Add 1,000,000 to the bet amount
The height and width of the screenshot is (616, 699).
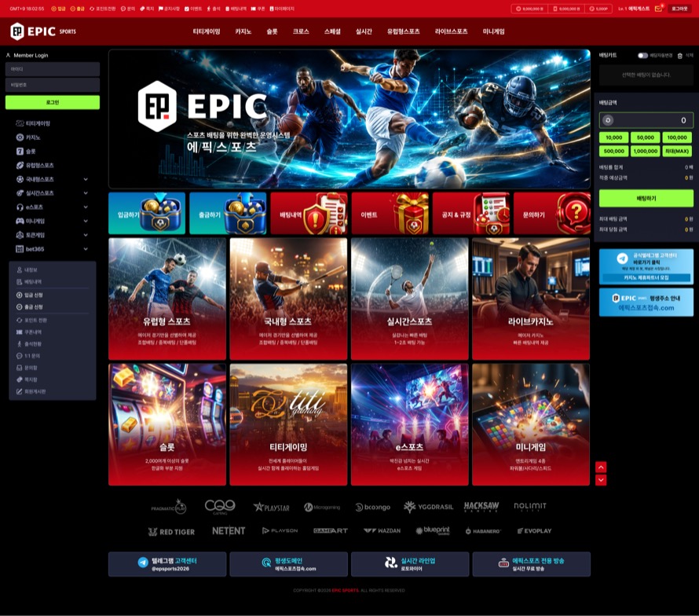(x=646, y=151)
